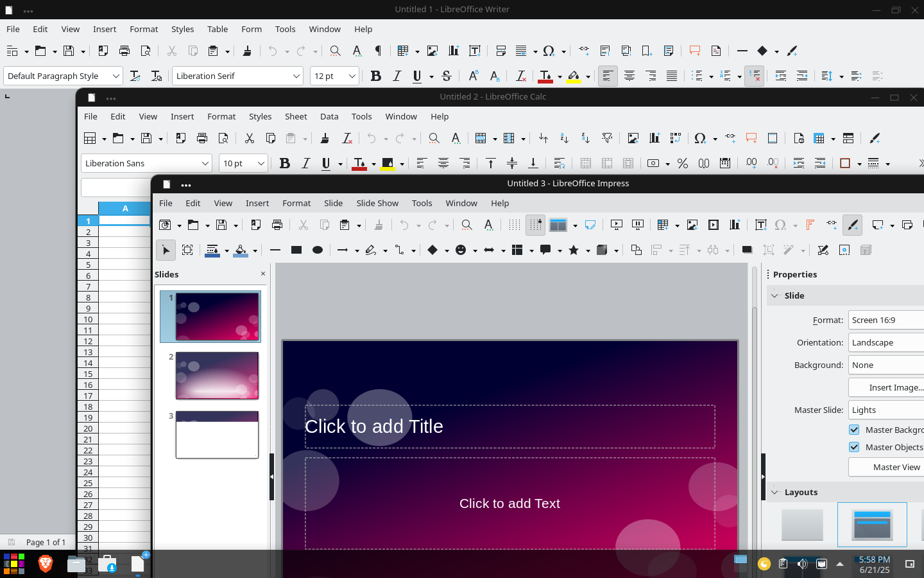Insert chart in the Calc toolbar
The width and height of the screenshot is (924, 578).
coord(654,138)
